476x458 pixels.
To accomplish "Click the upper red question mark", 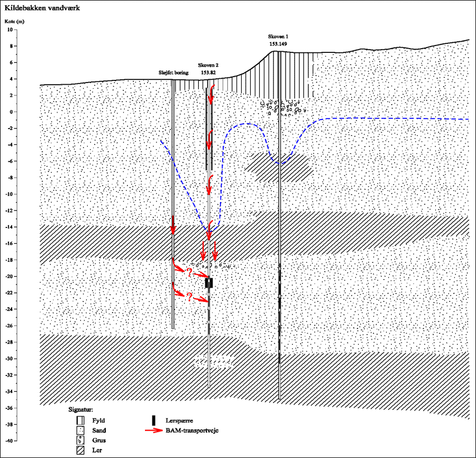I will (x=188, y=271).
